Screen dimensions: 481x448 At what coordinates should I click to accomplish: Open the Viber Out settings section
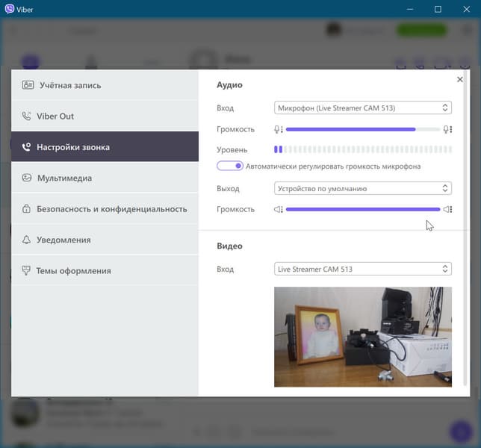click(x=105, y=116)
